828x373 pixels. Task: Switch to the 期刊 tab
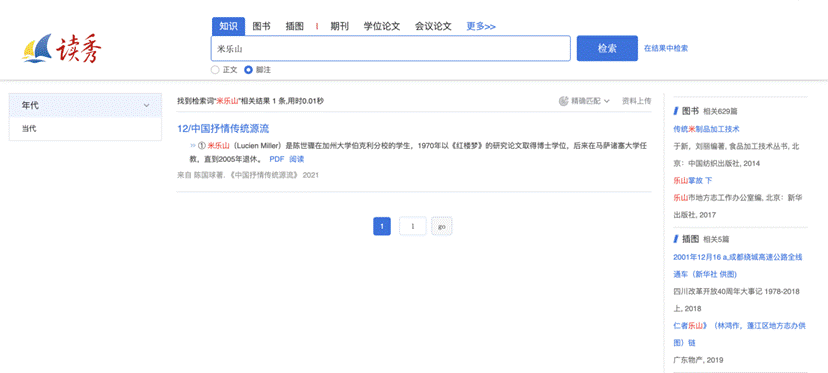tap(340, 26)
